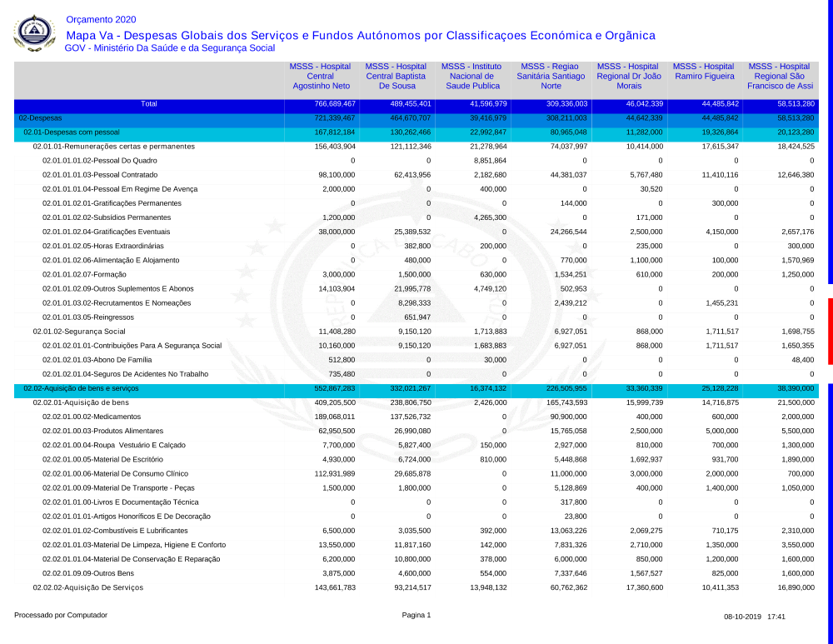The height and width of the screenshot is (644, 833).
Task: Select the 02.01-Despesas com pessoal row
Action: point(72,132)
